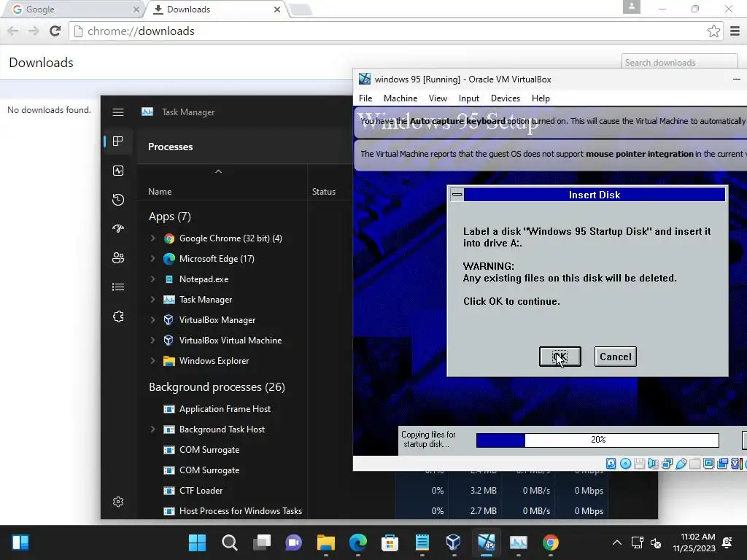
Task: Open Insert Disk dialog system menu box
Action: click(457, 194)
